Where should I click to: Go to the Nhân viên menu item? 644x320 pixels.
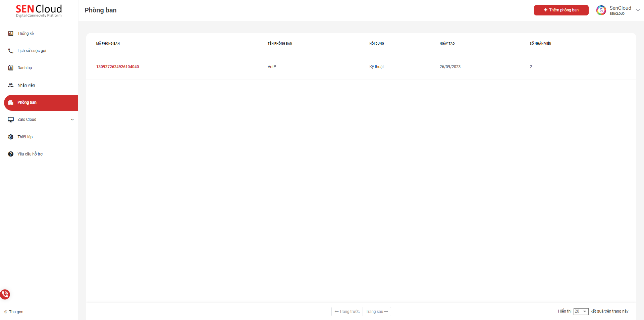(26, 85)
